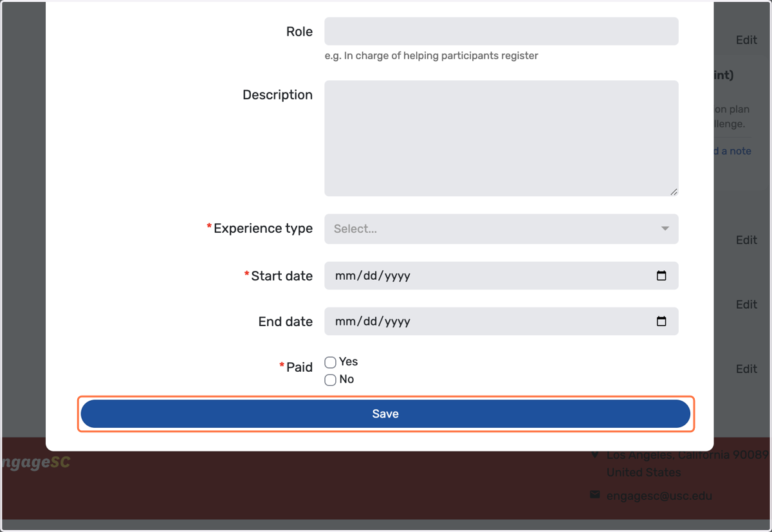Image resolution: width=772 pixels, height=532 pixels.
Task: Click the 'Role' field label
Action: (x=299, y=32)
